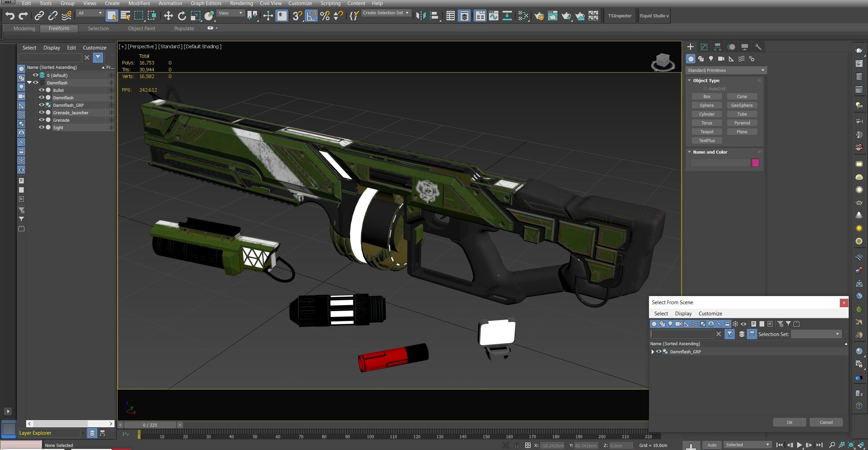Hide the Damnflash_GRP object eye icon
The image size is (868, 450).
tap(42, 105)
